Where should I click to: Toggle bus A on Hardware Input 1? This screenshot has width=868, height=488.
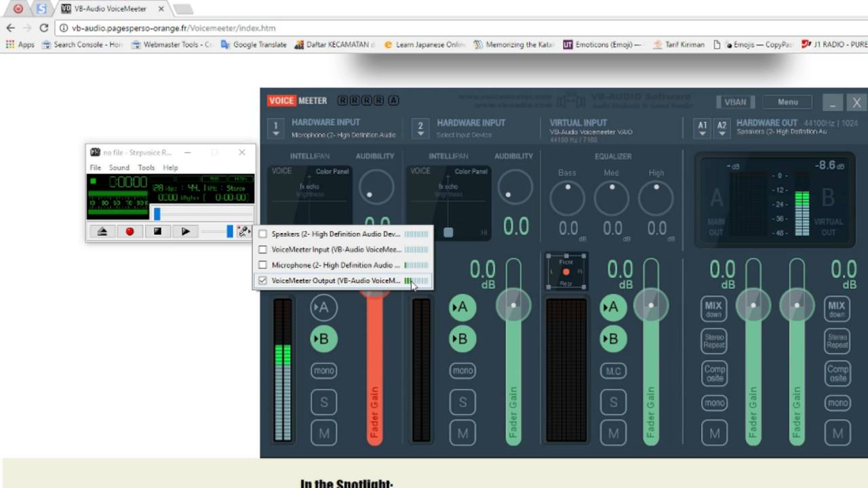pos(323,307)
